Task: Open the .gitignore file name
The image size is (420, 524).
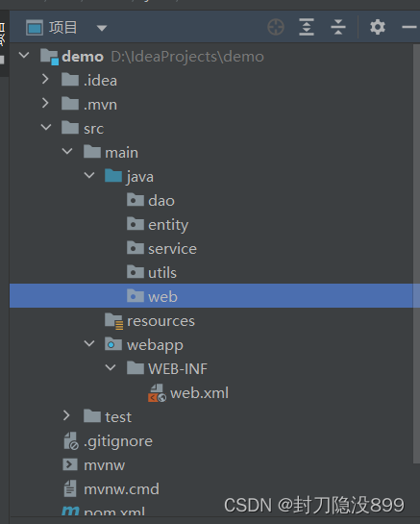Action: coord(118,441)
